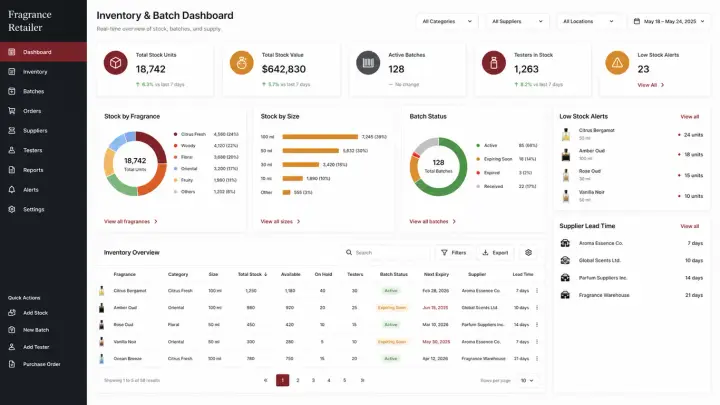Open row menu for Vanilla Noir
Image resolution: width=720 pixels, height=405 pixels.
pyautogui.click(x=537, y=342)
